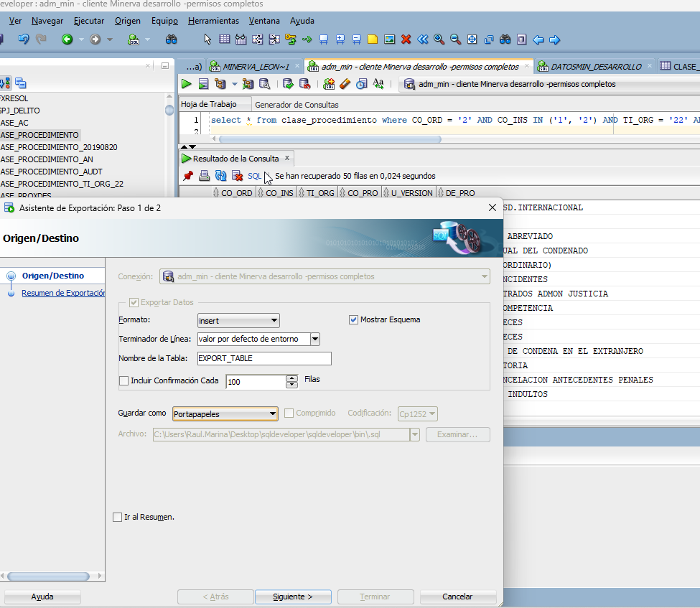
Task: Click the print icon in query result toolbar
Action: point(205,176)
